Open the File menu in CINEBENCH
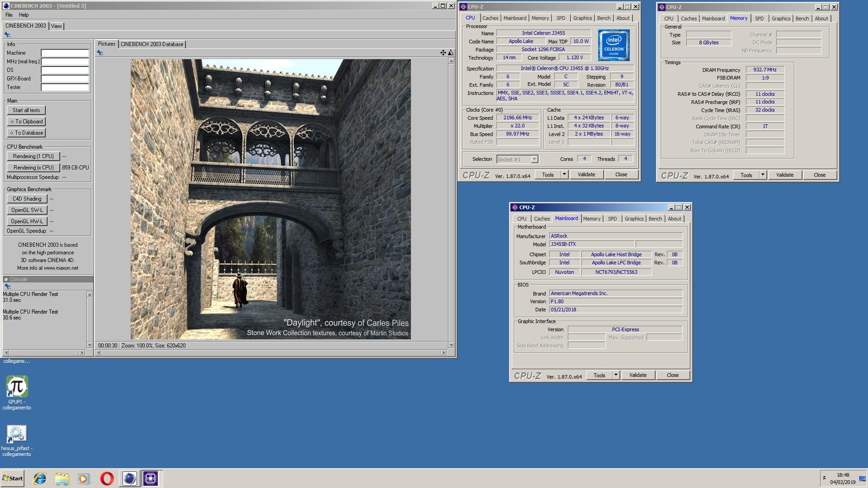Image resolution: width=868 pixels, height=488 pixels. tap(9, 15)
